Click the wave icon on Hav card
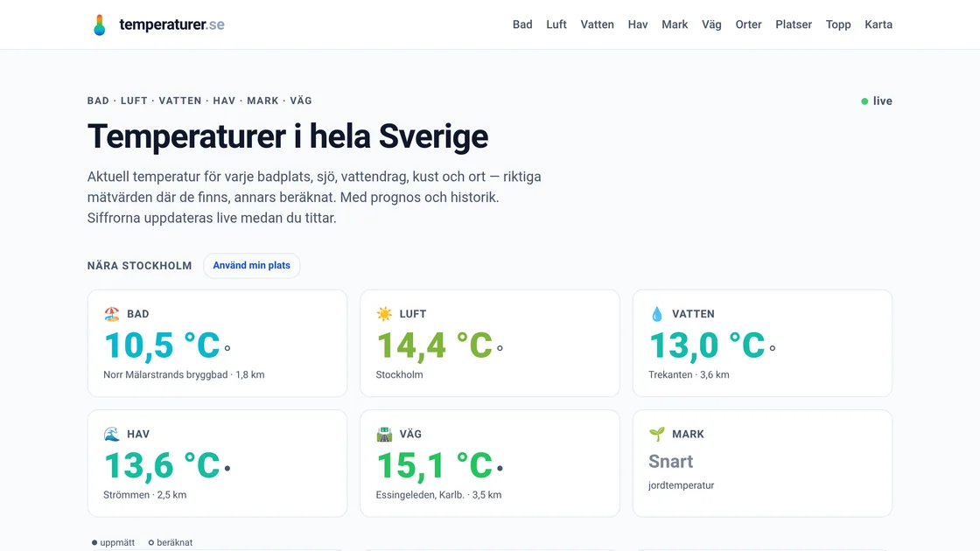This screenshot has height=551, width=980. click(112, 434)
